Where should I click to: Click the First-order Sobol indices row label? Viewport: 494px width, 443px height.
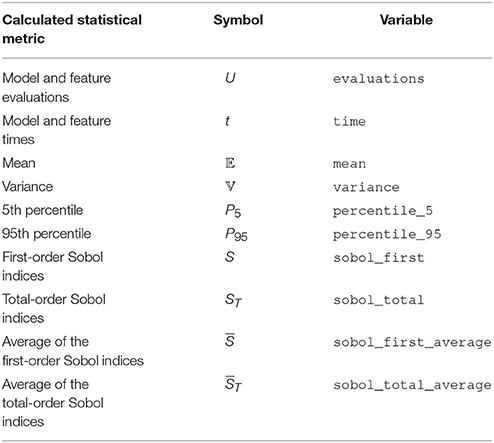tap(53, 266)
